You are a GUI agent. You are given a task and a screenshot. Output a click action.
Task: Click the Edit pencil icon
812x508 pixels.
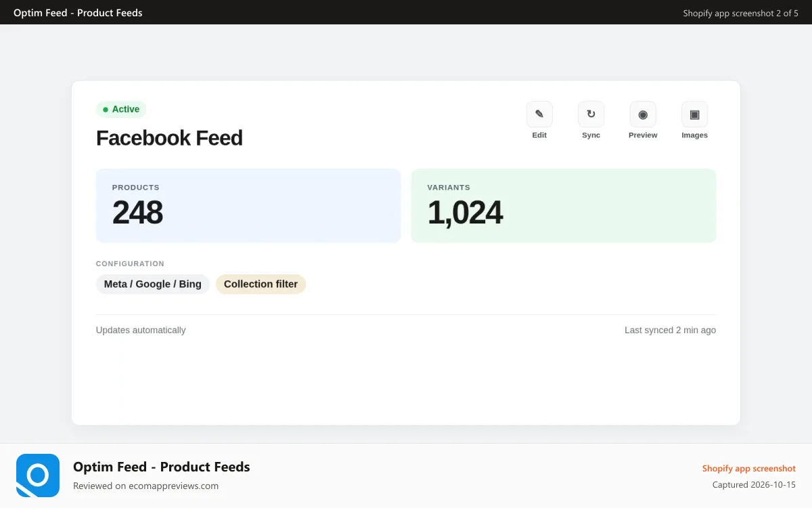(539, 114)
